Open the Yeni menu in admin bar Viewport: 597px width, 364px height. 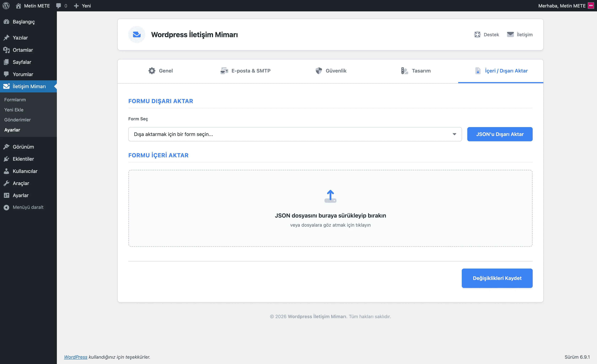[82, 6]
